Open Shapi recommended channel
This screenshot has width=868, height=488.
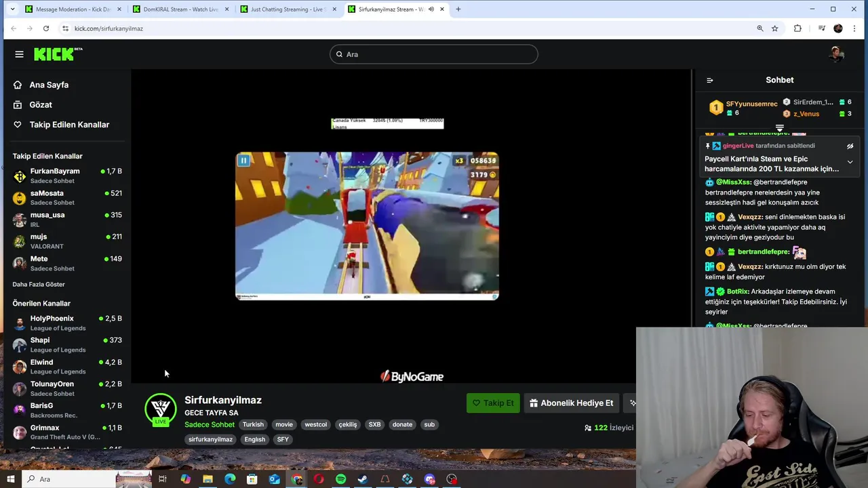click(x=66, y=344)
